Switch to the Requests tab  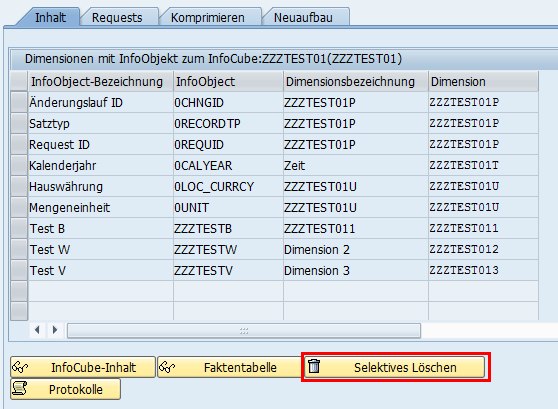tap(117, 17)
